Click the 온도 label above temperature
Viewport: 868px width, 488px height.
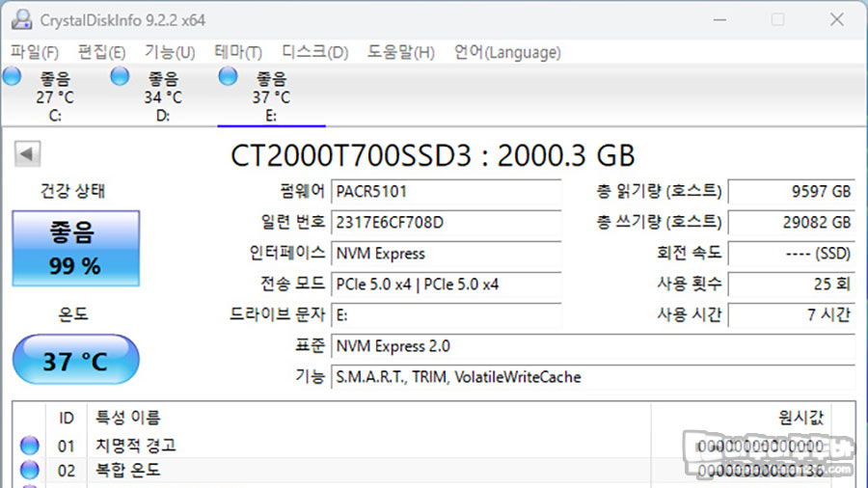(73, 314)
